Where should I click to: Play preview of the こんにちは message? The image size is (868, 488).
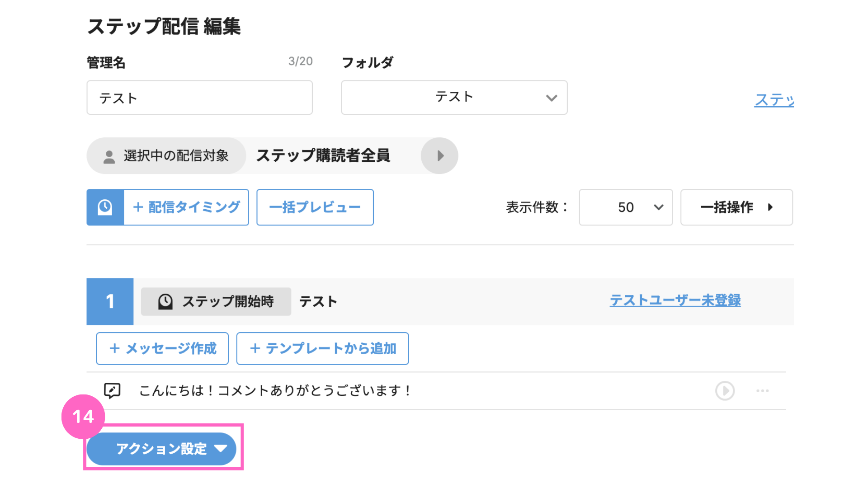tap(725, 391)
